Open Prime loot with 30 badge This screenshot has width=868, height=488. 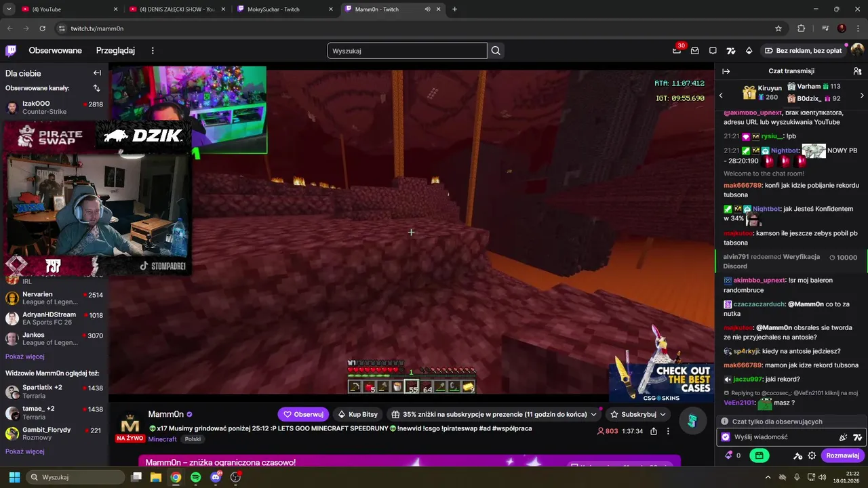(x=677, y=50)
